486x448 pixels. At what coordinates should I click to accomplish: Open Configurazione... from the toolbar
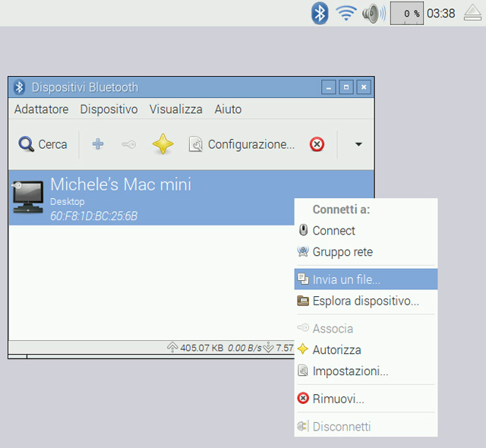241,144
